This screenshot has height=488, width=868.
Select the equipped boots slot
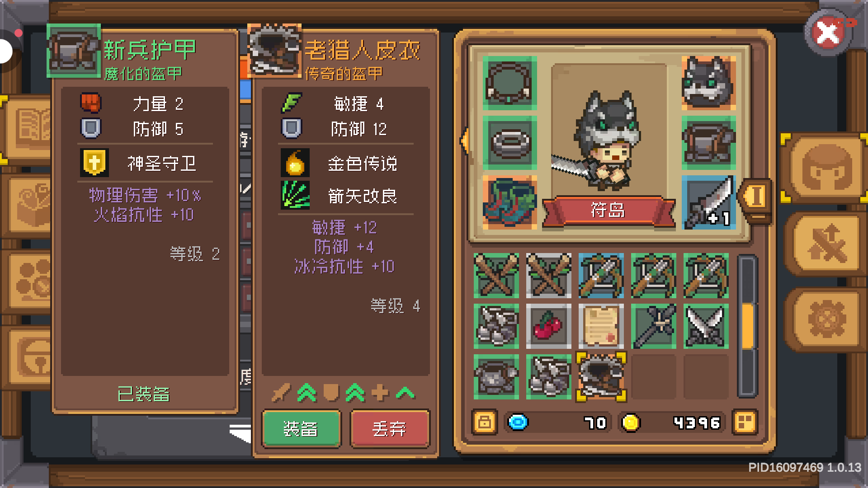click(x=509, y=202)
